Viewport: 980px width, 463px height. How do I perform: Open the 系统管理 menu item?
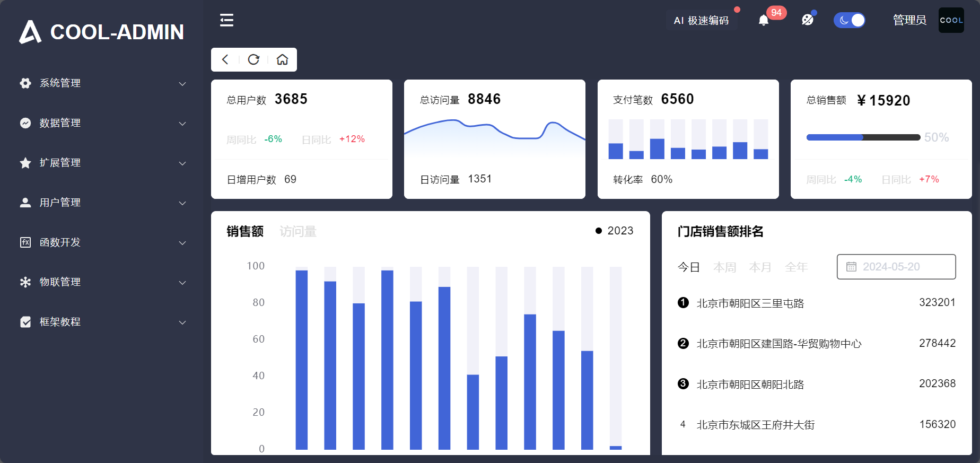pyautogui.click(x=101, y=83)
